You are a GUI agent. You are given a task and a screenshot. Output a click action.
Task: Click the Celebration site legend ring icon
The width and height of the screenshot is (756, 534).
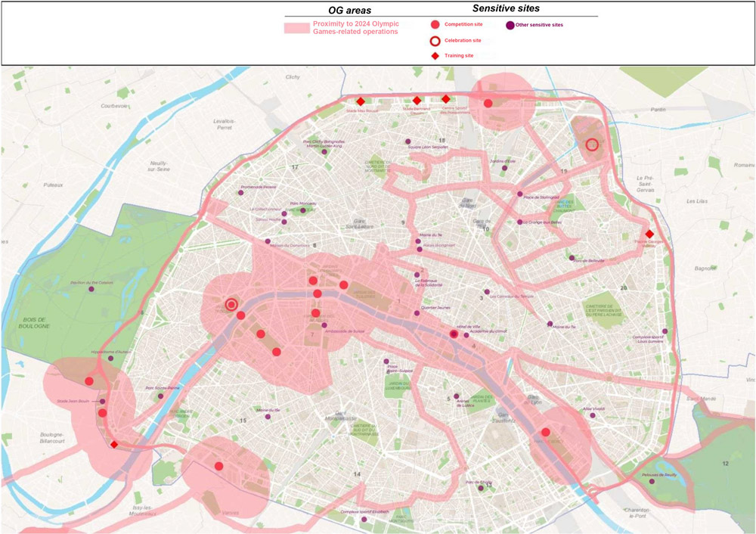(x=435, y=40)
